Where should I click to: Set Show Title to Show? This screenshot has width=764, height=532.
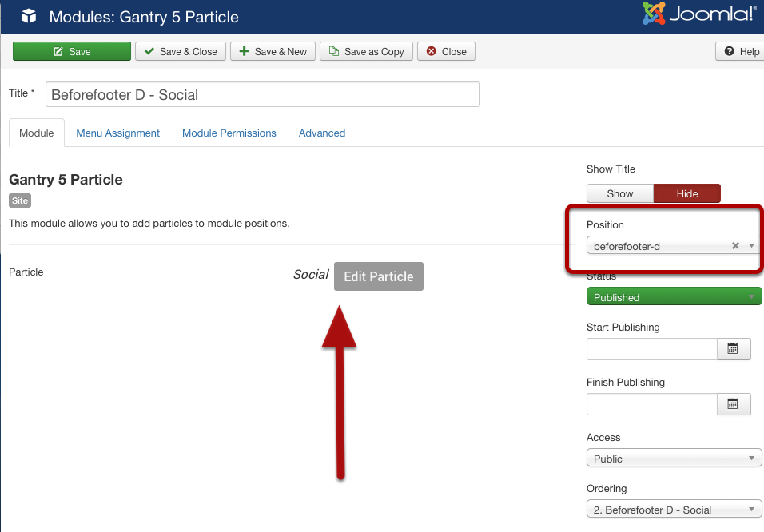click(620, 193)
